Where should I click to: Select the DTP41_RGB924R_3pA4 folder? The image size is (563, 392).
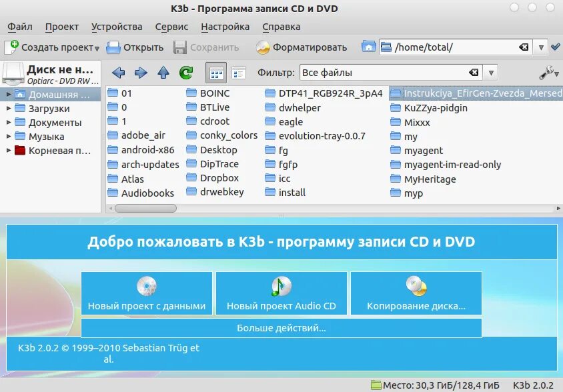coord(324,93)
